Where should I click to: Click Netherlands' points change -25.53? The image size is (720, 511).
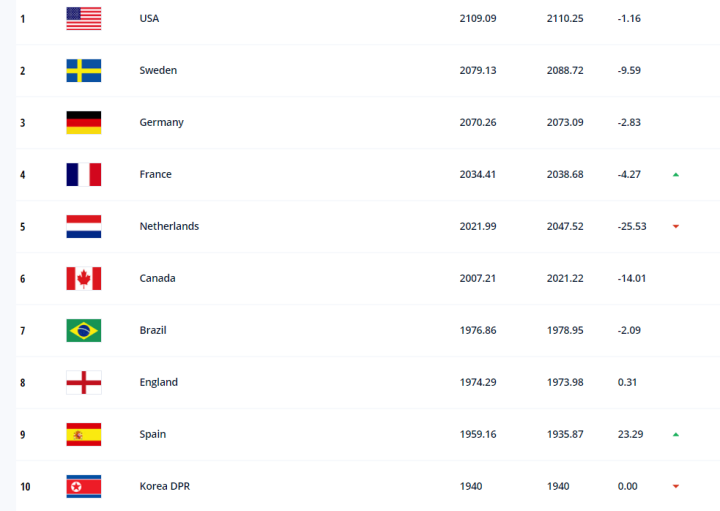[x=634, y=226]
